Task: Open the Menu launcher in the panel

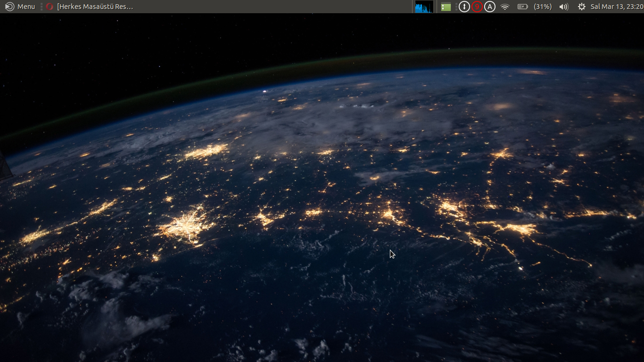Action: coord(20,7)
